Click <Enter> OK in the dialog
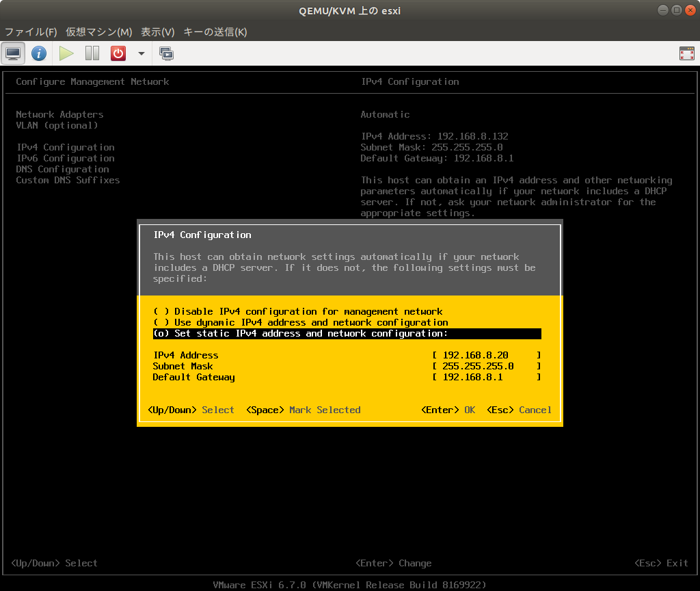700x591 pixels. point(448,410)
